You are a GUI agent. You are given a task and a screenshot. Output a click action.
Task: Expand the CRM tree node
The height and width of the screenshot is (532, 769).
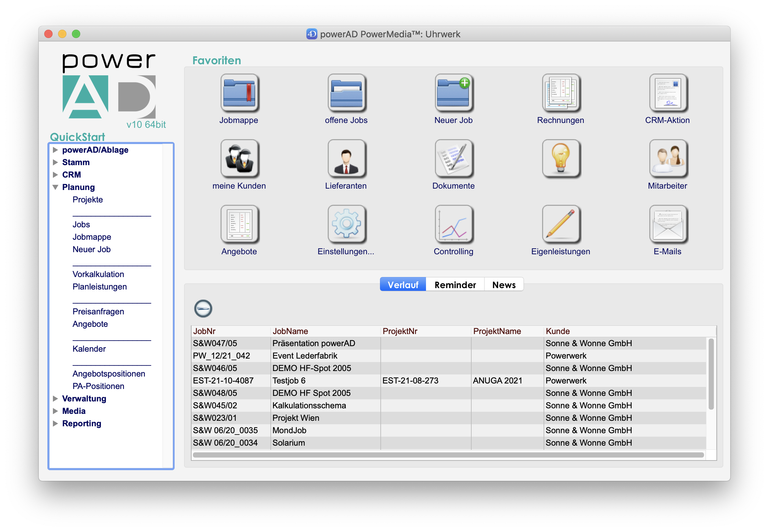(x=55, y=175)
